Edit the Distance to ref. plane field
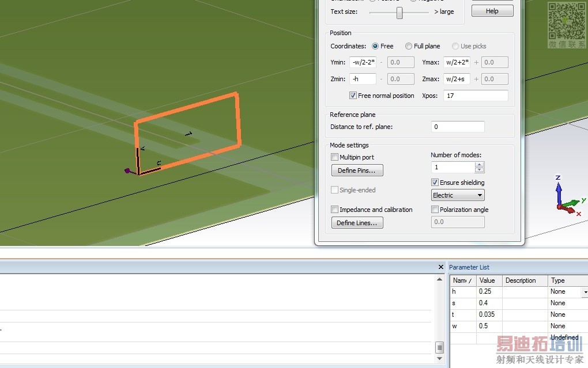The height and width of the screenshot is (368, 588). (458, 127)
